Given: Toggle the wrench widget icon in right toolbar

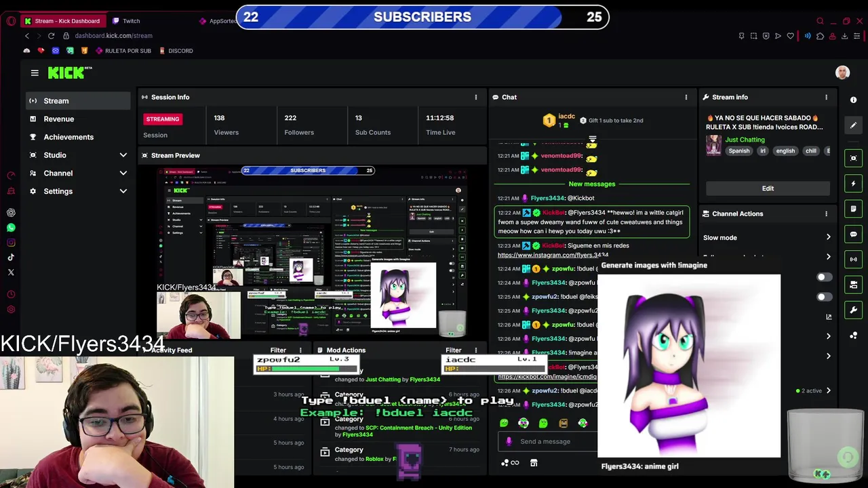Looking at the screenshot, I should [854, 310].
